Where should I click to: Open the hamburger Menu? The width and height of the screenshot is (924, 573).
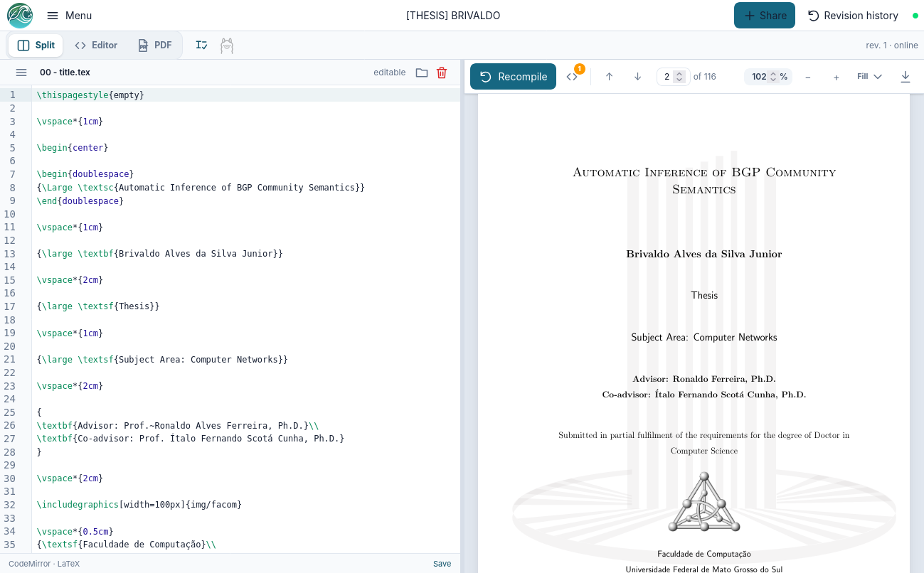(x=69, y=16)
